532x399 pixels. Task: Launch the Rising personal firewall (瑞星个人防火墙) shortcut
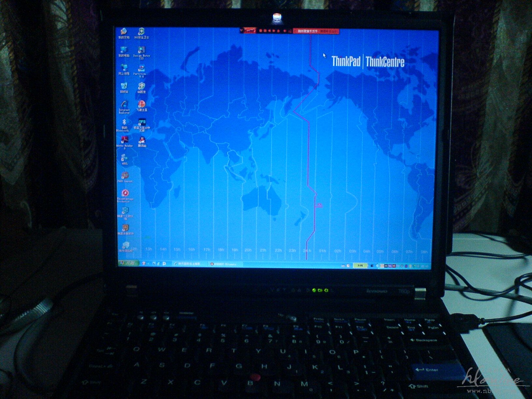(126, 213)
